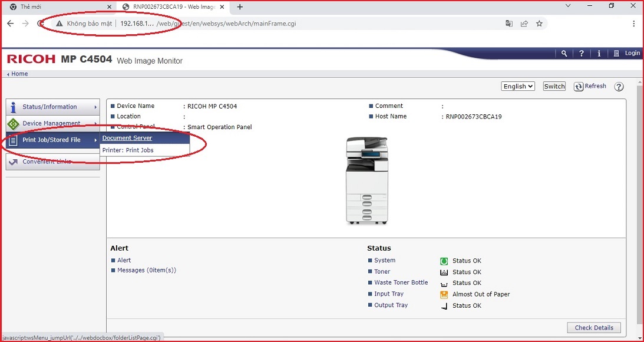Bookmark this page with the star icon
The image size is (644, 342).
[539, 24]
